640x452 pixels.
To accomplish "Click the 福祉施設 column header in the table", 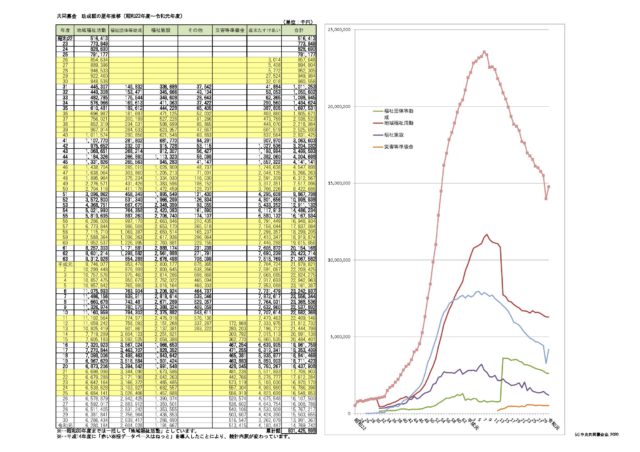I will (160, 30).
